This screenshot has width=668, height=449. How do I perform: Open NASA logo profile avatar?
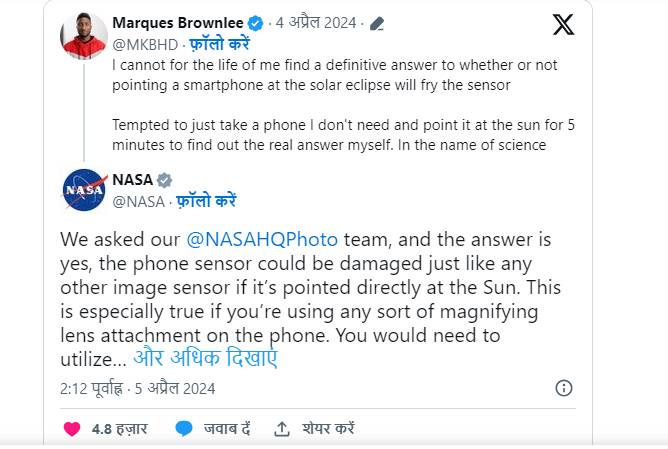(x=84, y=190)
